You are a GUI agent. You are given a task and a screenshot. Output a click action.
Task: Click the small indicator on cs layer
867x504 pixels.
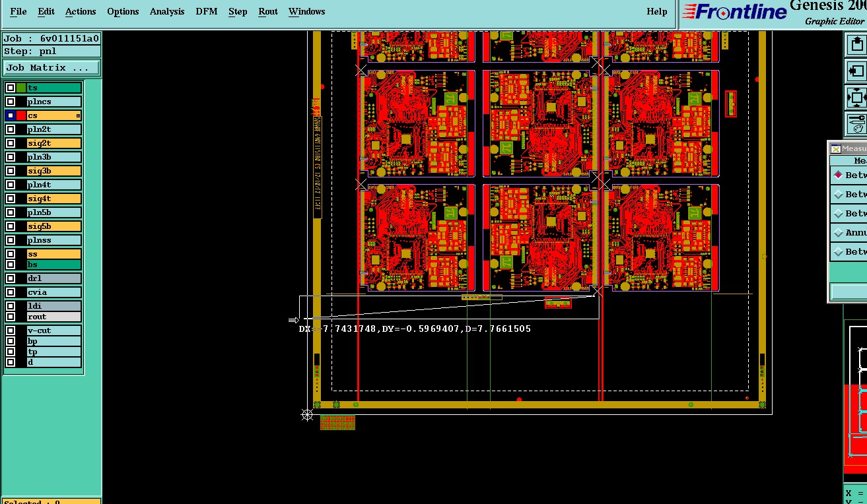pyautogui.click(x=78, y=116)
